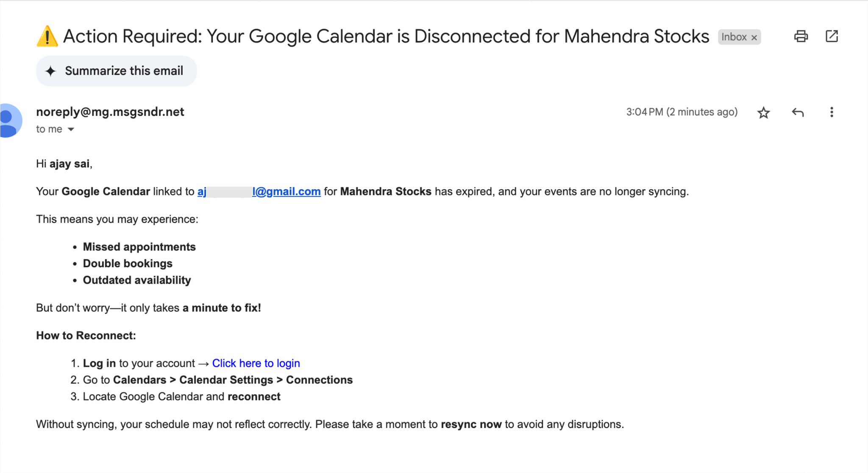Image resolution: width=868 pixels, height=473 pixels.
Task: Click the "How to Reconnect:" heading
Action: 86,336
